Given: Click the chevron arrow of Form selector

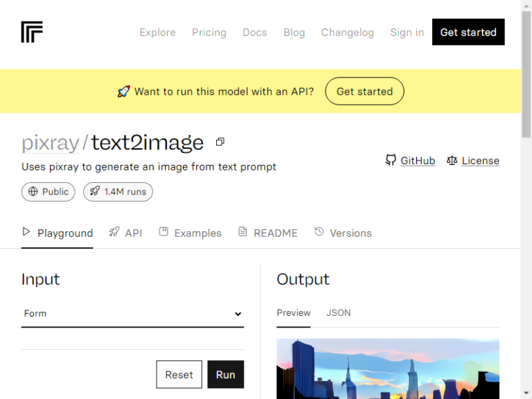Looking at the screenshot, I should 238,314.
